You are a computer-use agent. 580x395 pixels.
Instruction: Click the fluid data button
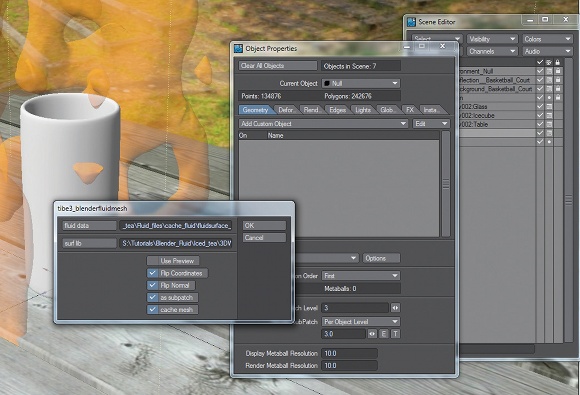click(89, 226)
